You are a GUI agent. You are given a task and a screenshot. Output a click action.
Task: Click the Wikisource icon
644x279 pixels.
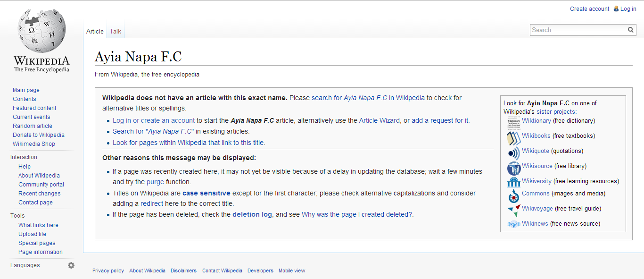(513, 168)
